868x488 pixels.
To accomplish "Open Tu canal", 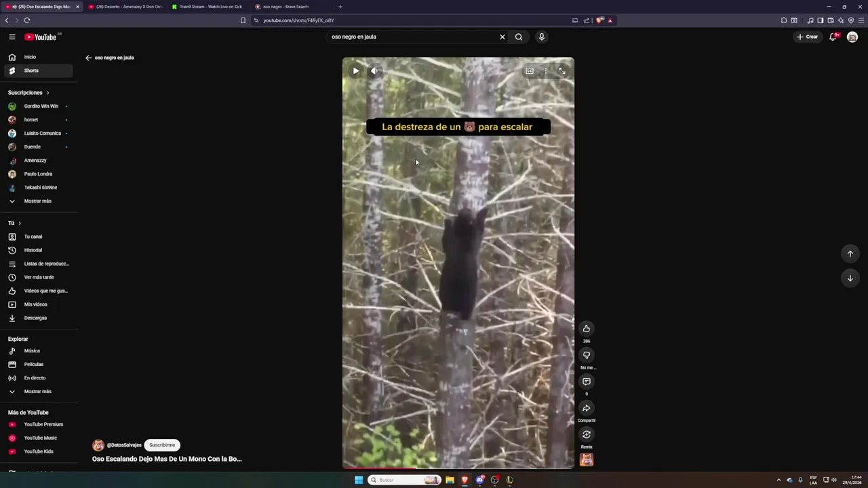I will [38, 237].
